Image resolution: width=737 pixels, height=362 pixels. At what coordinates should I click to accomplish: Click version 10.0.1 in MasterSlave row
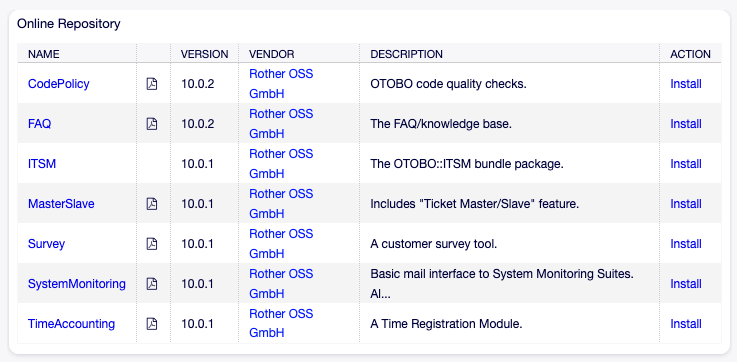coord(198,204)
